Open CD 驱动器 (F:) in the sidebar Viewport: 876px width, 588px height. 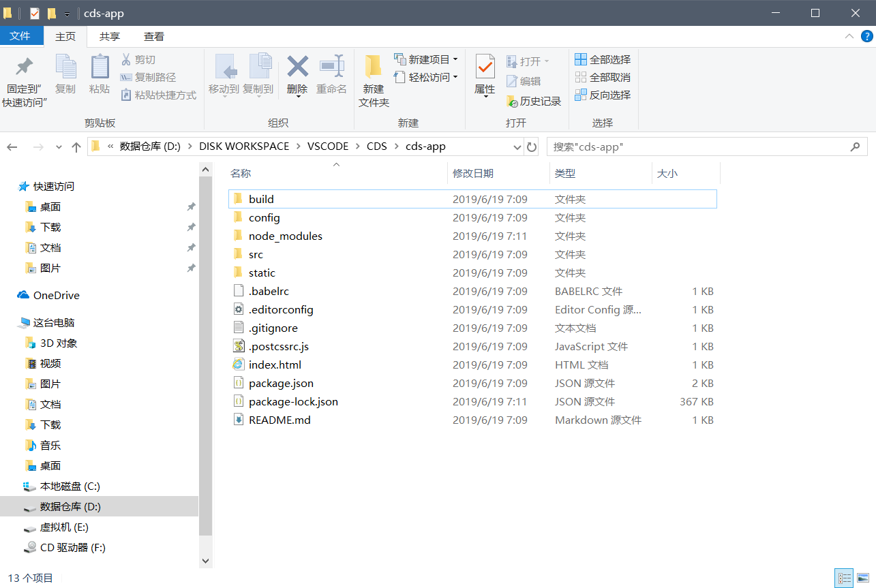72,547
